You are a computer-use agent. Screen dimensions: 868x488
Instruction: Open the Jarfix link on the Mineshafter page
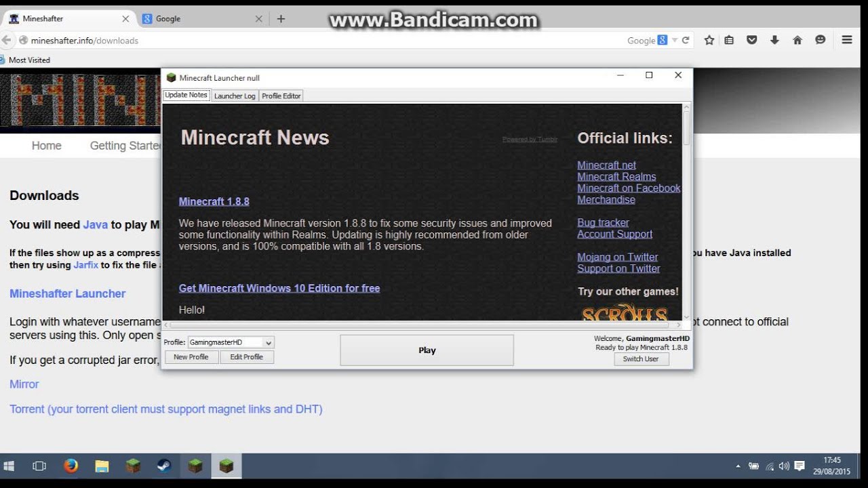point(86,265)
